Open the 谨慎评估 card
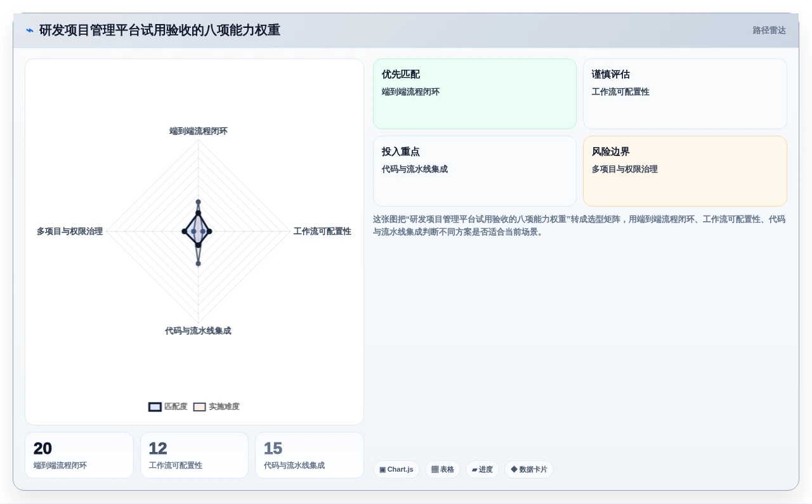This screenshot has width=812, height=504. (x=685, y=94)
